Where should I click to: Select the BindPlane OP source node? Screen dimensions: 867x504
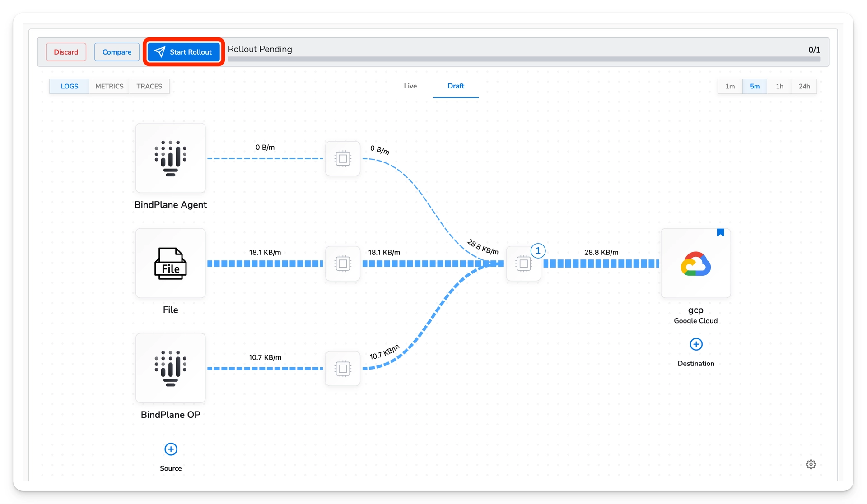170,369
